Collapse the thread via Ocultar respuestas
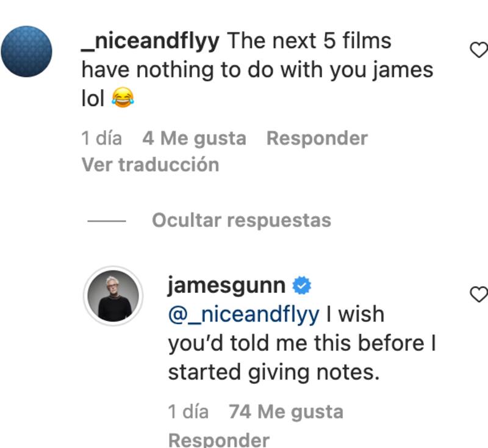This screenshot has width=488, height=448. pos(242,220)
